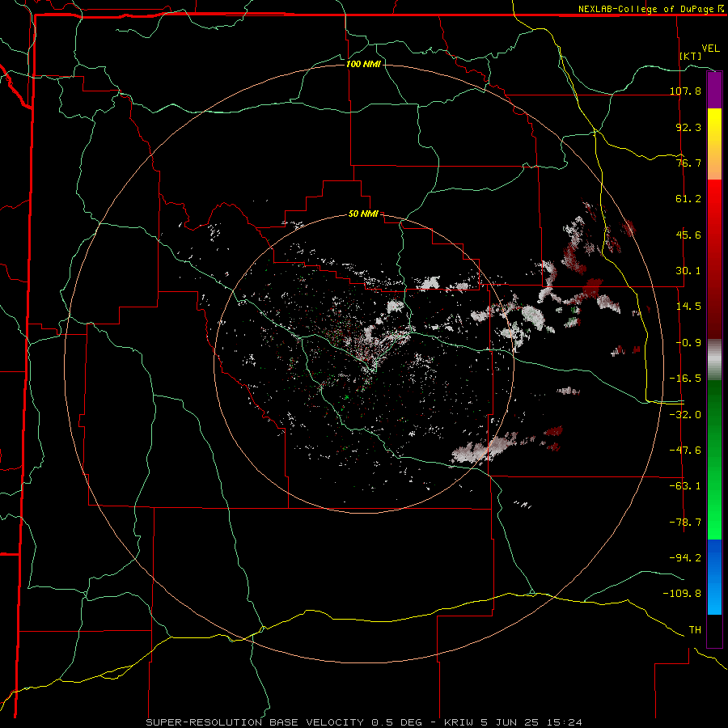728x728 pixels.
Task: Click the 30.1 legend value
Action: [688, 271]
